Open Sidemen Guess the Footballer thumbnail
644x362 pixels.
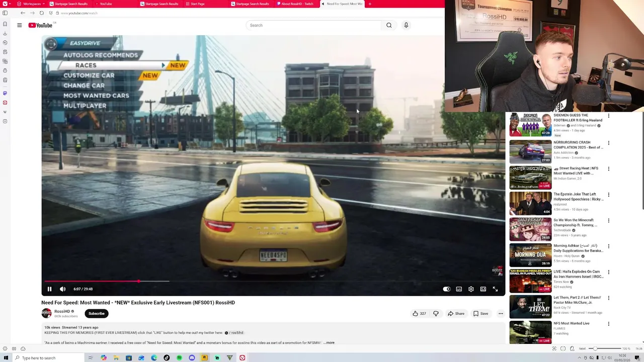530,125
